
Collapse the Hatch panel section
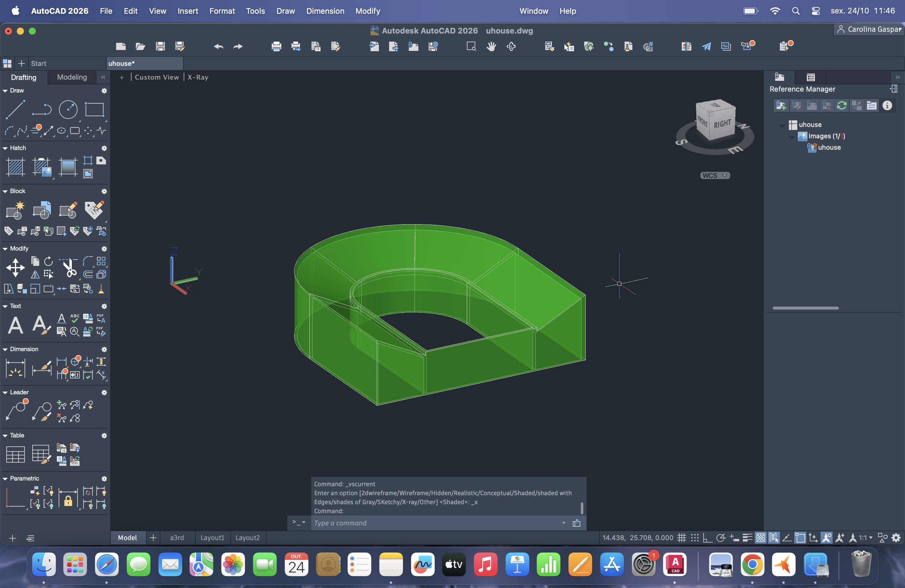[5, 148]
